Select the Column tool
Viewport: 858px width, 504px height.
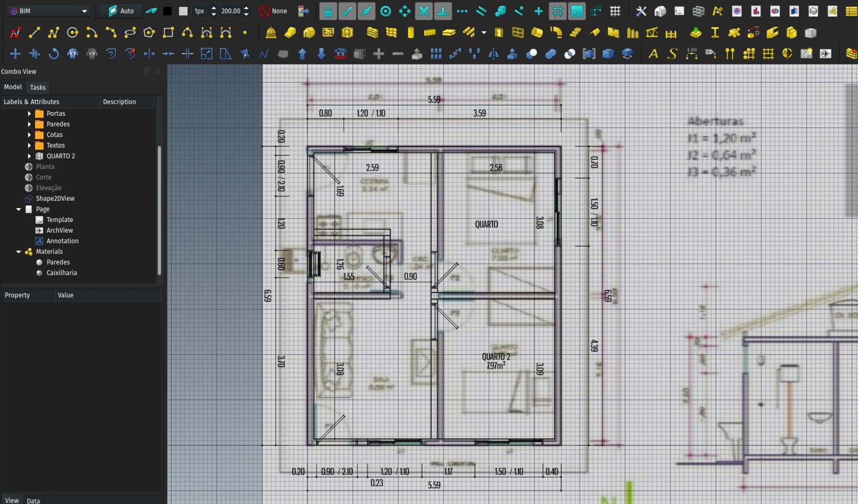click(x=411, y=33)
